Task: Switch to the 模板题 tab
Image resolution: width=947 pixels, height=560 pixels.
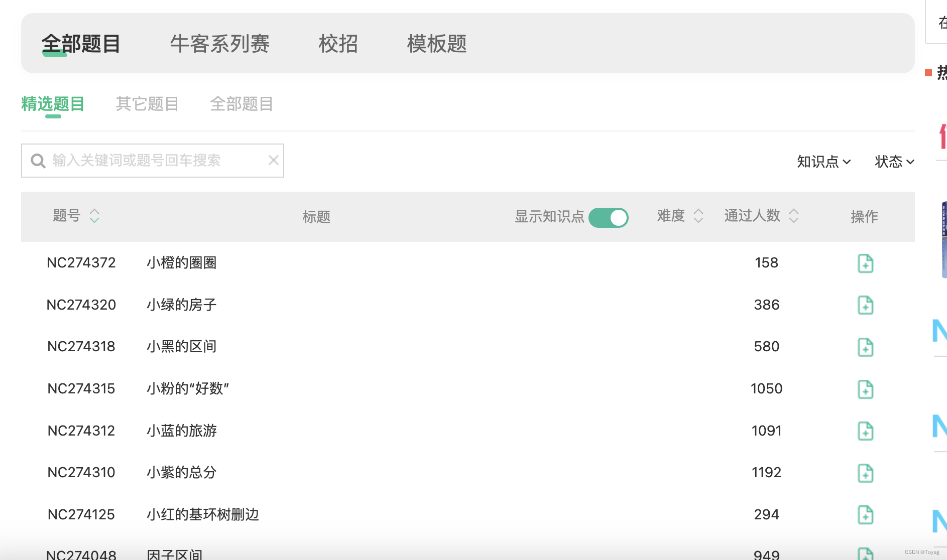Action: [436, 44]
